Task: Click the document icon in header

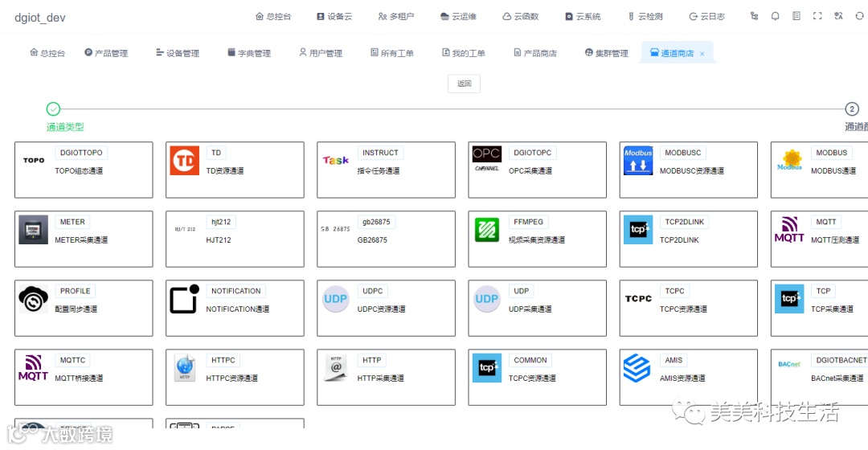Action: tap(796, 16)
